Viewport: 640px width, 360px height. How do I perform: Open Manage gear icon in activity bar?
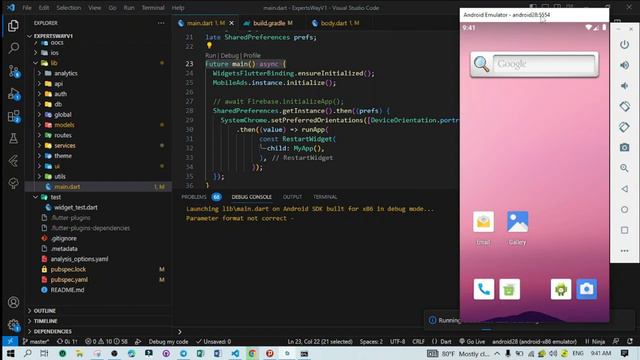click(x=13, y=325)
